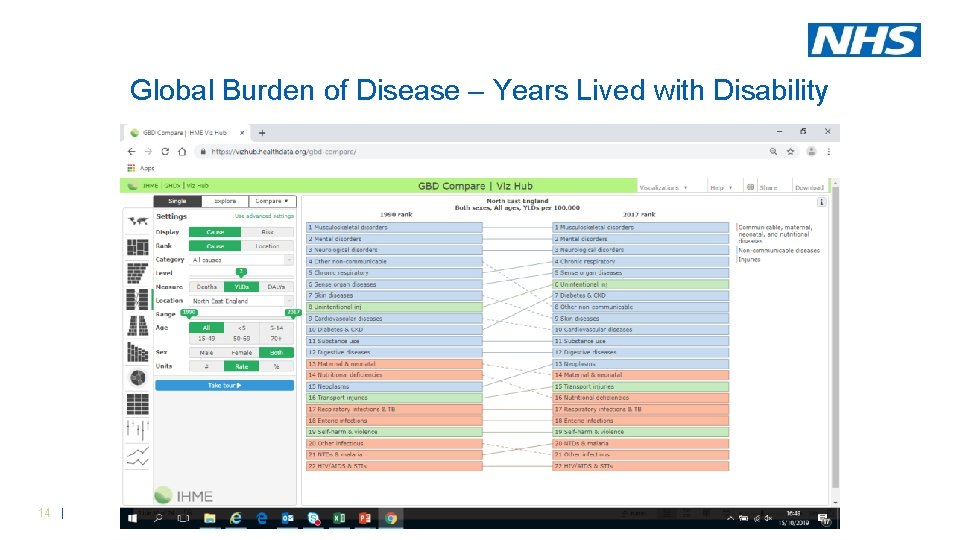Click the Windows Start button
This screenshot has height=540, width=960.
[132, 519]
